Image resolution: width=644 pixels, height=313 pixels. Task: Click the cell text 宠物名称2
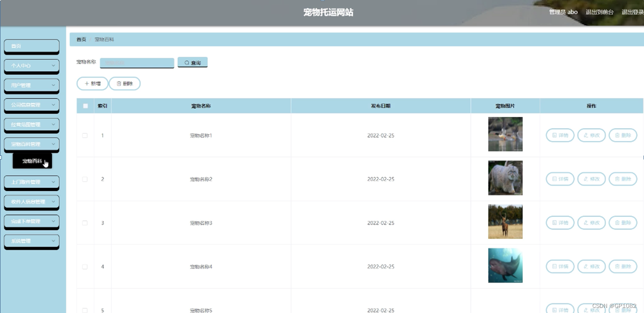point(201,179)
